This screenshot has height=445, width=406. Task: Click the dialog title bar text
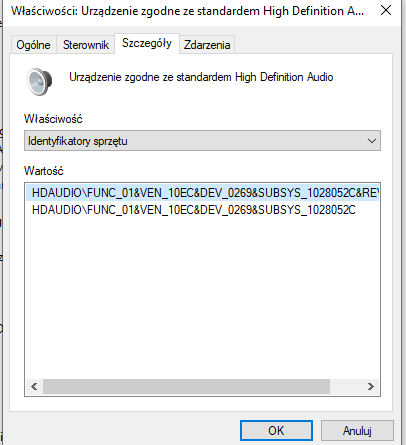click(x=187, y=11)
